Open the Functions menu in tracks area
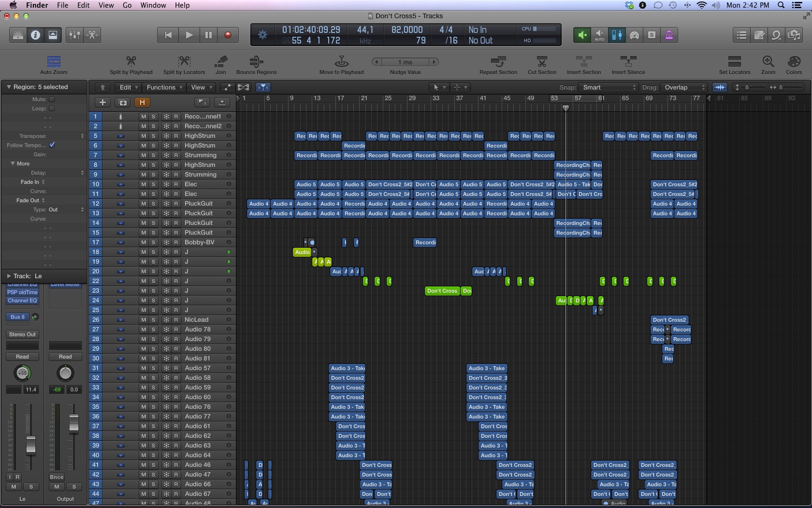The height and width of the screenshot is (508, 812). coord(164,88)
